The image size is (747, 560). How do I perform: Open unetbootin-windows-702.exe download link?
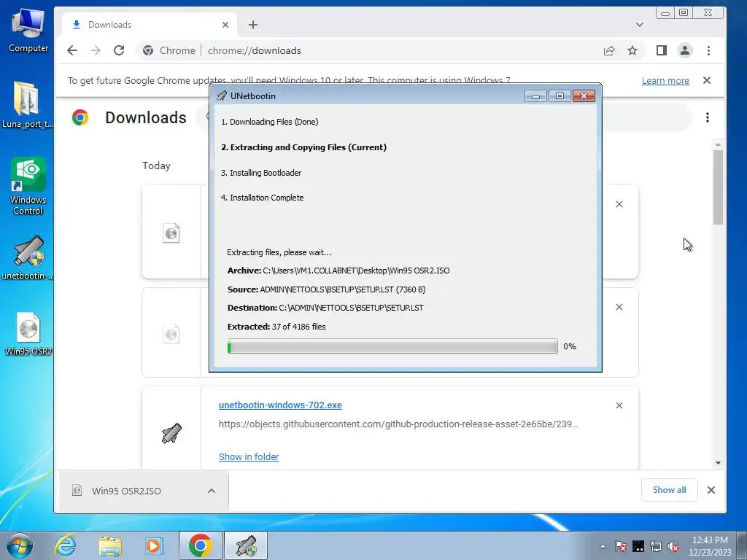click(x=280, y=405)
